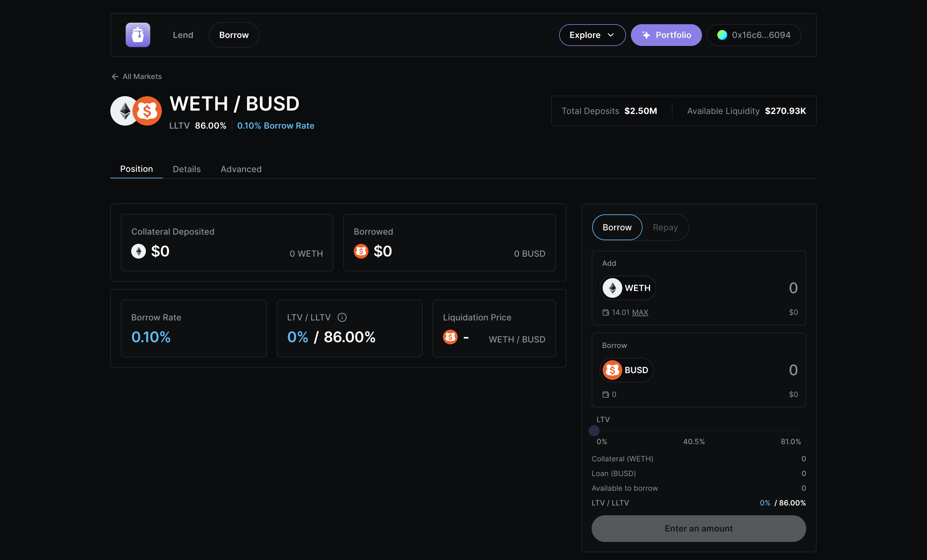The image size is (927, 560).
Task: Open the WETH token selector
Action: pos(628,288)
